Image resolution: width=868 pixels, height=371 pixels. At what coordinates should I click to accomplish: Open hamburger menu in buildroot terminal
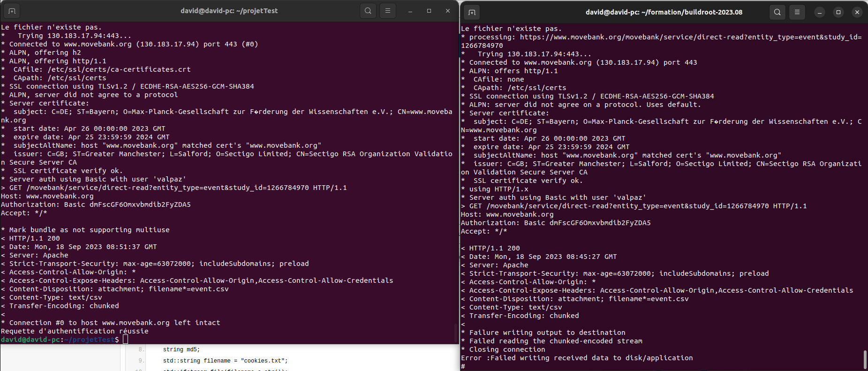click(797, 12)
